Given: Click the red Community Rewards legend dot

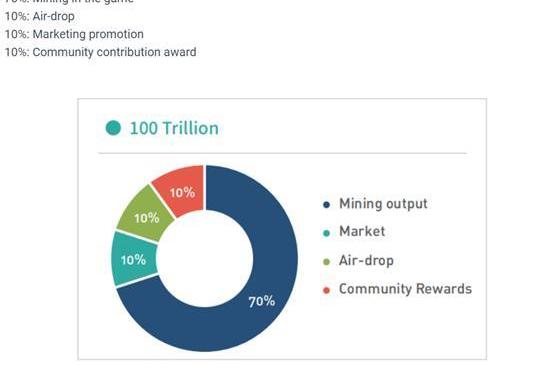Looking at the screenshot, I should (326, 290).
